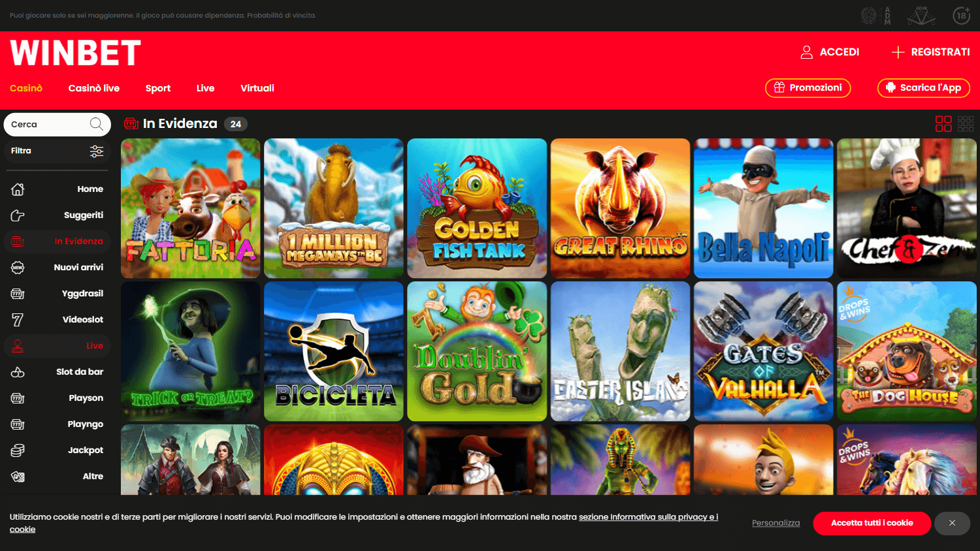The image size is (980, 551).
Task: Switch to the compact grid view
Action: coord(966,123)
